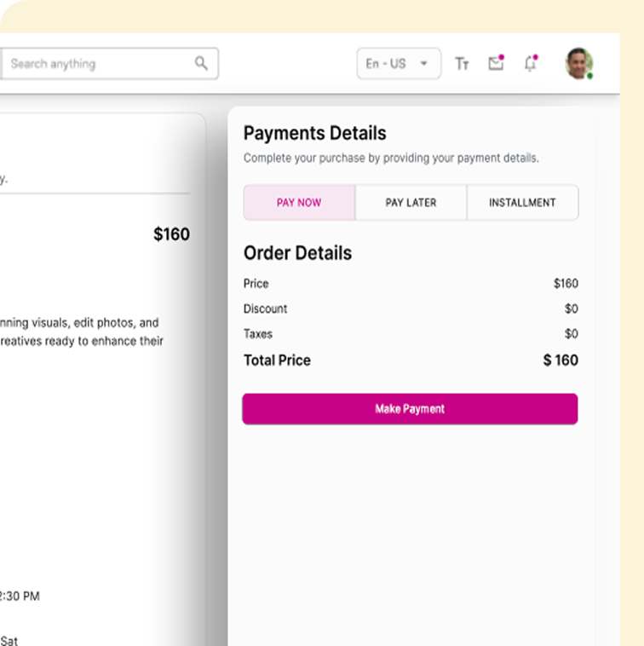Click the Discount row label
Image resolution: width=644 pixels, height=646 pixels.
click(265, 309)
